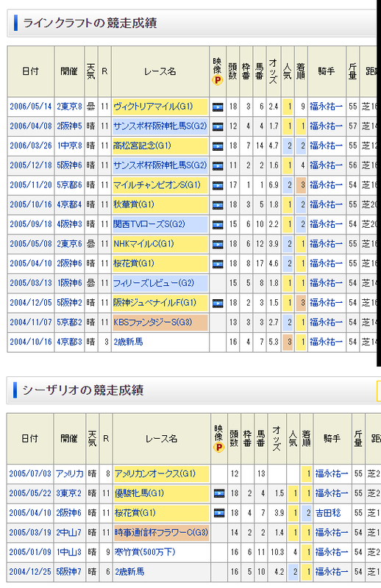The image size is (381, 588).
Task: Open 高松宮記念(G1) race link
Action: tap(142, 146)
